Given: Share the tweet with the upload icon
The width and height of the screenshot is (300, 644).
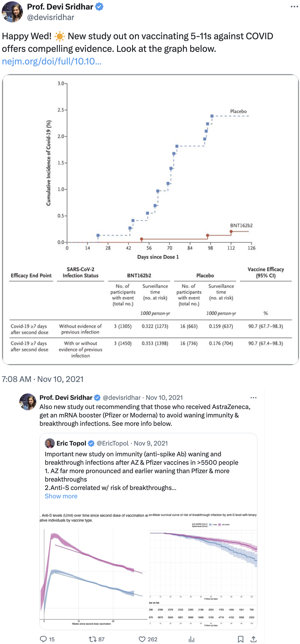Looking at the screenshot, I should (254, 639).
